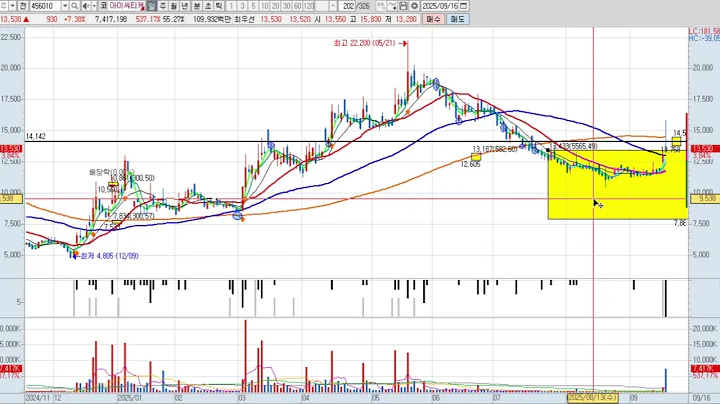Open the dropdown next to speaker icon
This screenshot has height=404, width=720.
click(94, 6)
